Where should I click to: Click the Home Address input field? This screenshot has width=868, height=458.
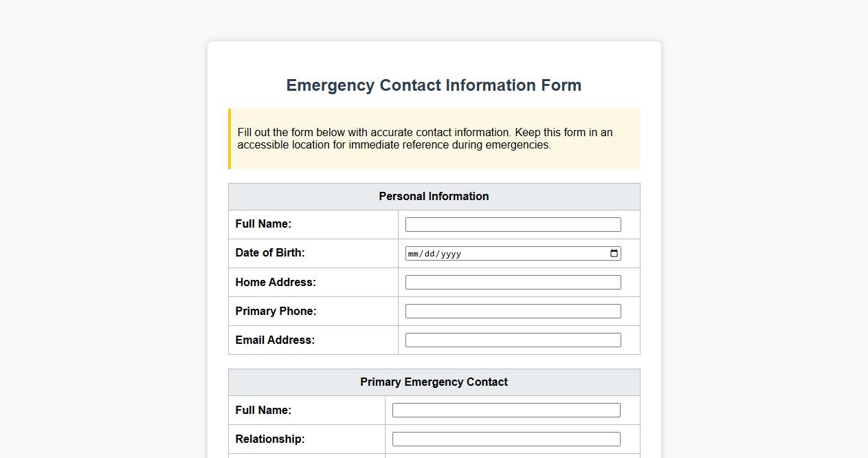[513, 281]
